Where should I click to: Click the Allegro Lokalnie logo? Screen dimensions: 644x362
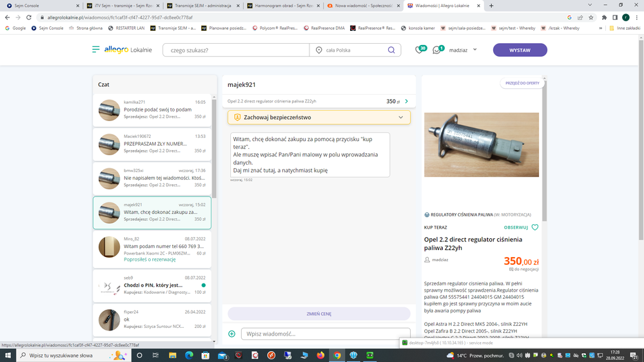tap(128, 50)
